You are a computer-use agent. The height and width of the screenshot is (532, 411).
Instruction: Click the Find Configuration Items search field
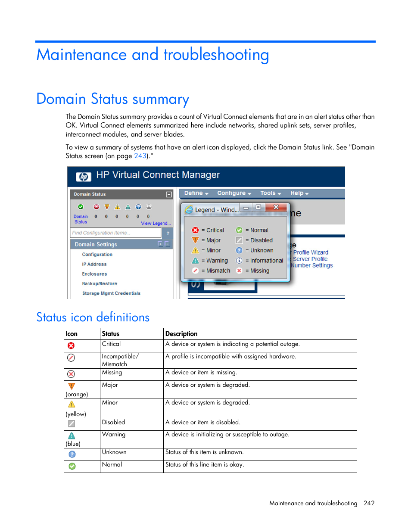116,233
